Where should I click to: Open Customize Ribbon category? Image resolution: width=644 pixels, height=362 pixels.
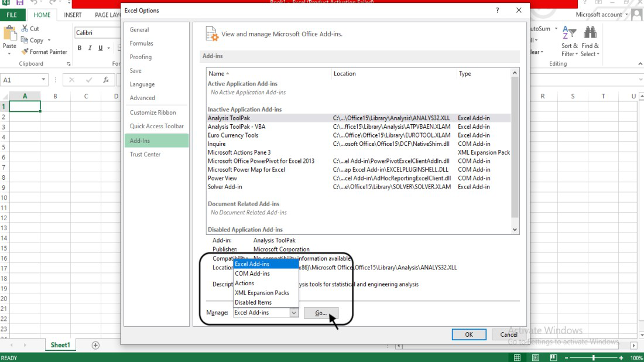(x=156, y=112)
